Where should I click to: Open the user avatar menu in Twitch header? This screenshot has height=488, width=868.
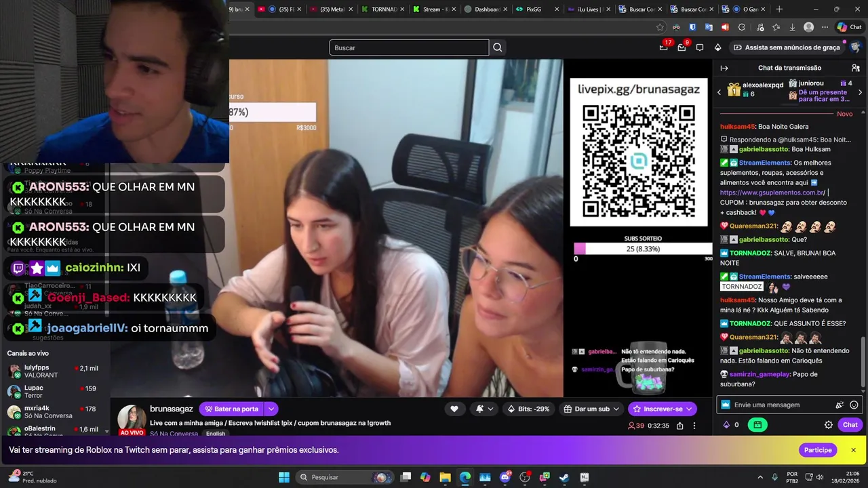click(855, 47)
